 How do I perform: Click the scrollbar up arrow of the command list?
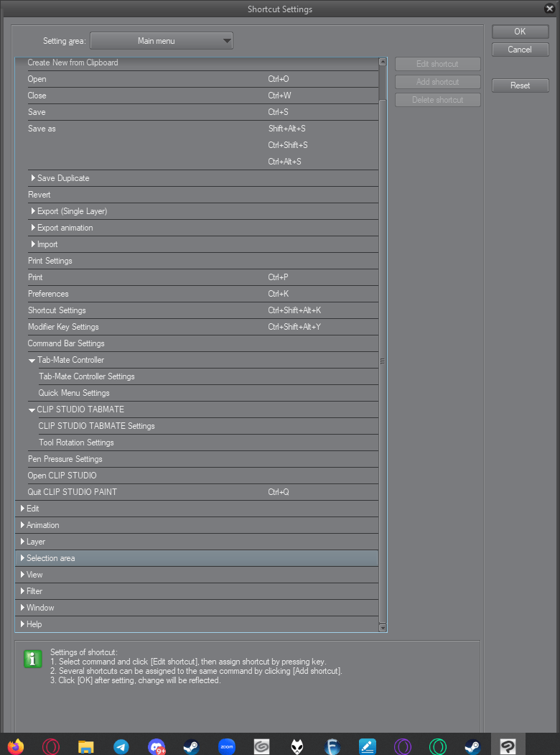(x=383, y=62)
